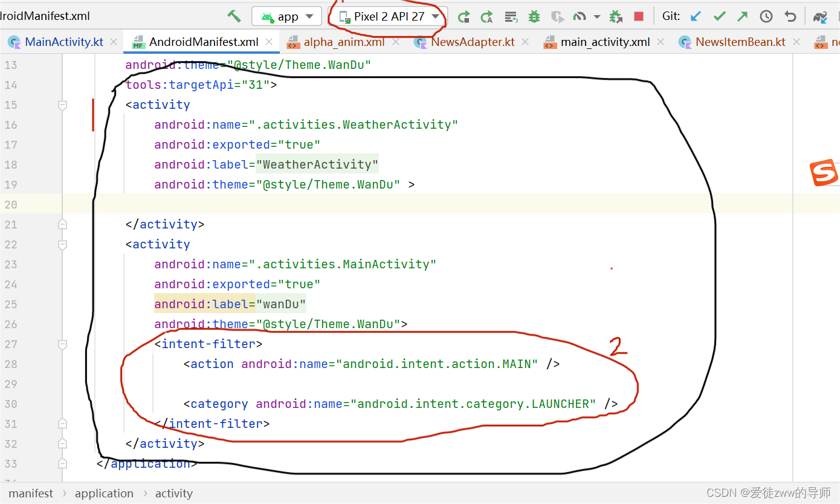
Task: Click the main_activity.xml file icon
Action: tap(550, 42)
